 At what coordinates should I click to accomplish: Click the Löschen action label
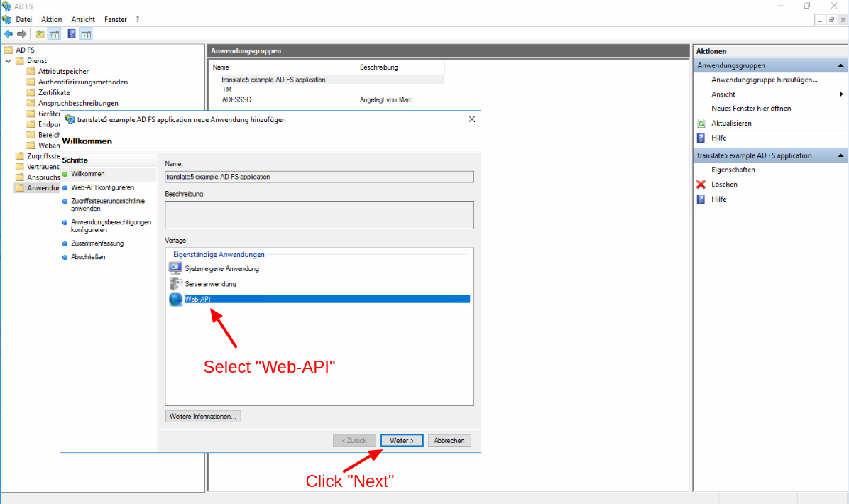pos(724,185)
